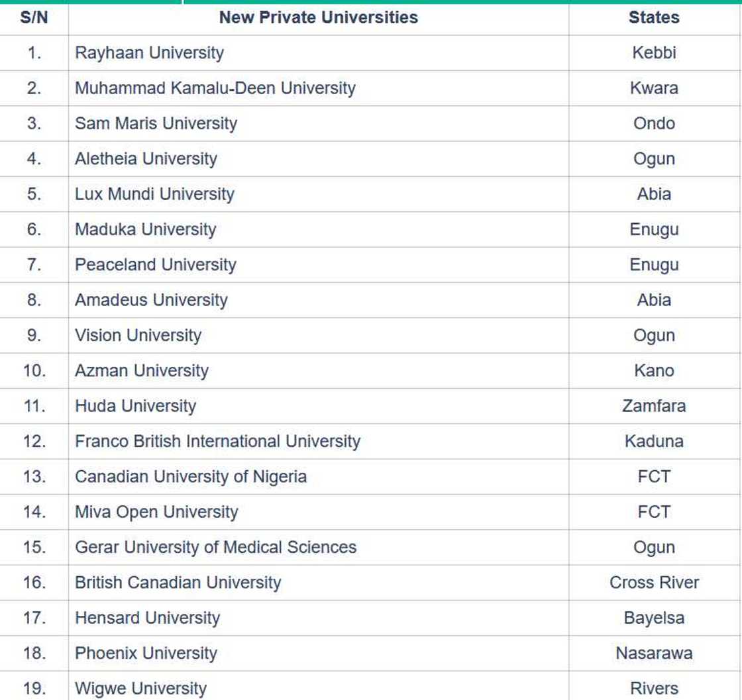This screenshot has width=742, height=700.
Task: Click on Muhammad Kamalu-Deen University
Action: (215, 88)
